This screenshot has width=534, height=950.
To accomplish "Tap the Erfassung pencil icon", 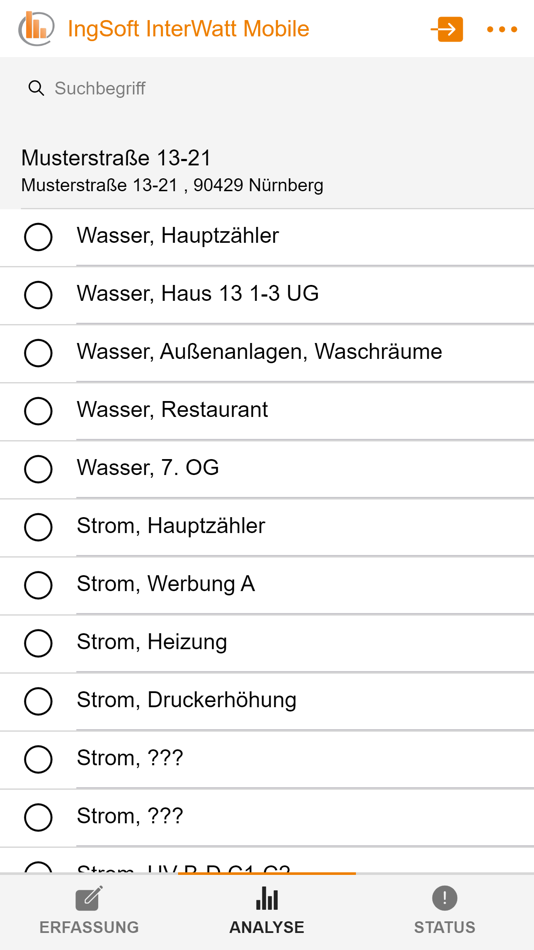I will click(89, 899).
